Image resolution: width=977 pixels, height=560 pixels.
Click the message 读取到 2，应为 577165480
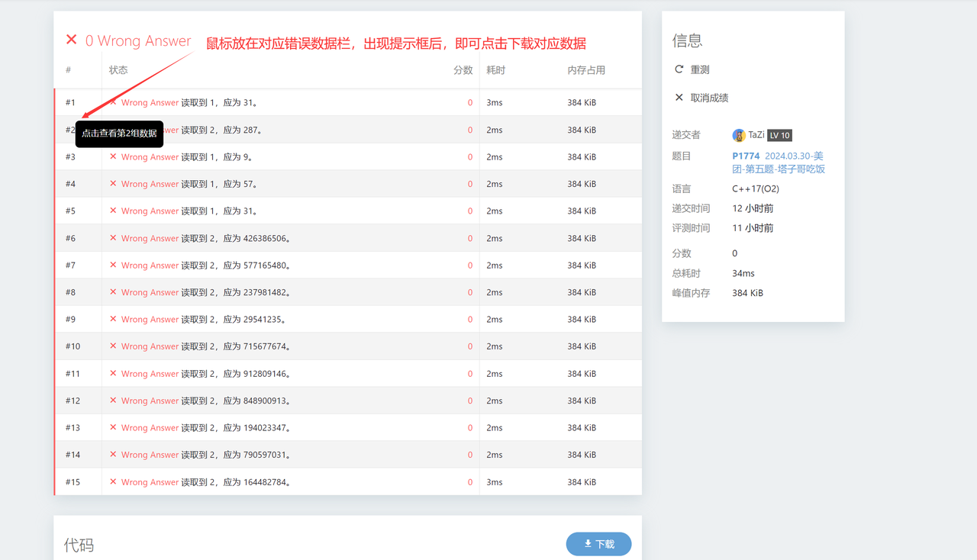tap(236, 265)
